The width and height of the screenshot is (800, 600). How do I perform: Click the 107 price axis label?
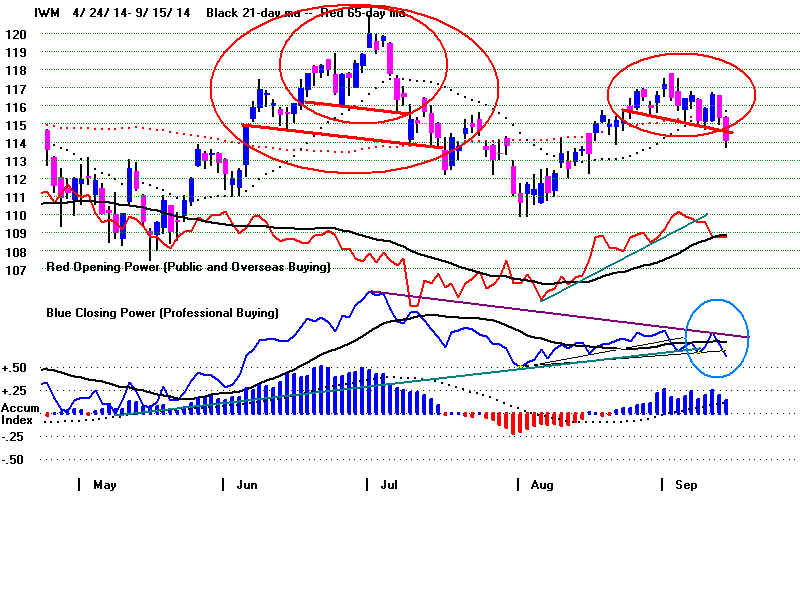(15, 270)
